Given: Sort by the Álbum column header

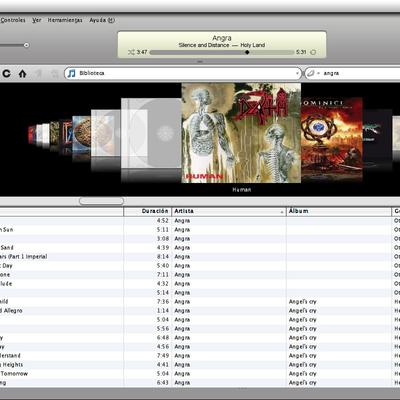Looking at the screenshot, I should [x=339, y=211].
